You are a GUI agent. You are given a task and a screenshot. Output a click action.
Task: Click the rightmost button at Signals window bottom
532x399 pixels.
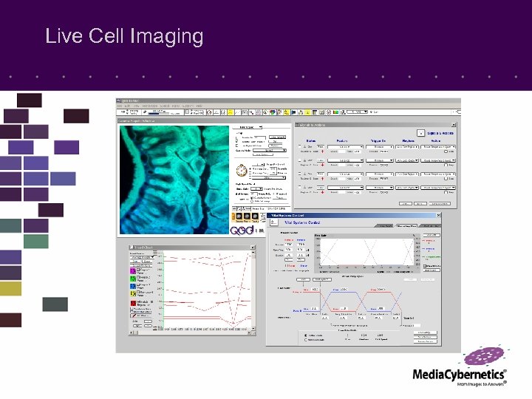tap(440, 204)
